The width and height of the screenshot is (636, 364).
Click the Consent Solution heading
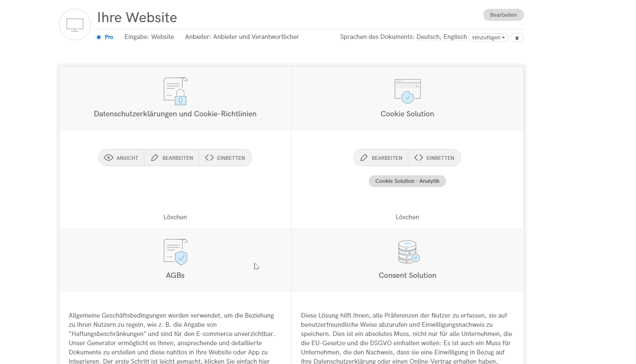[x=407, y=275]
